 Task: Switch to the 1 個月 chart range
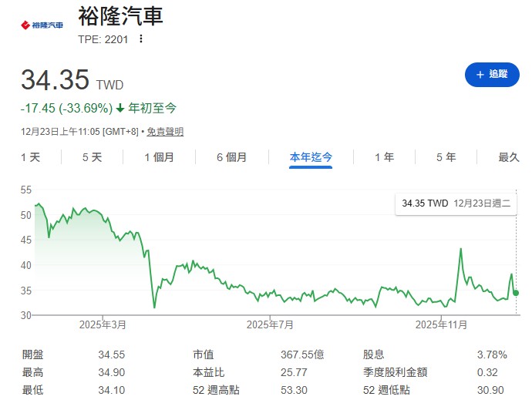click(x=159, y=157)
